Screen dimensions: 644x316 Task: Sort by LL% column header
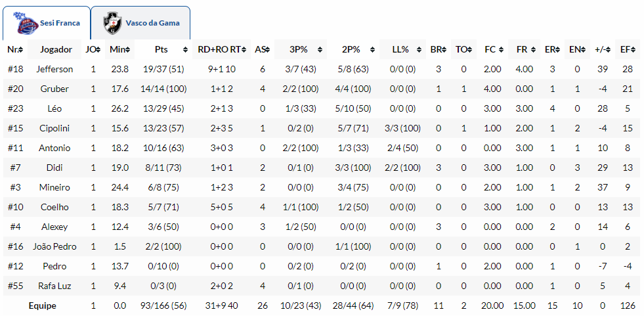click(400, 50)
